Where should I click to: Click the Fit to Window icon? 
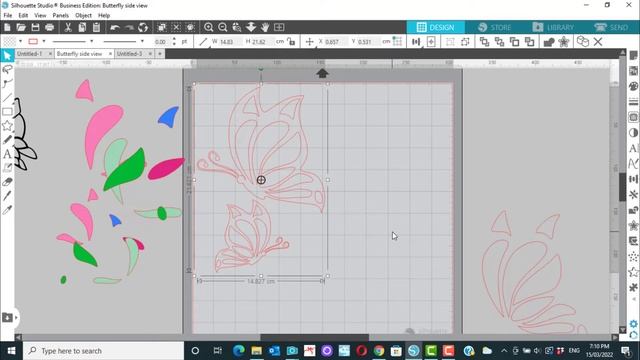pos(279,27)
